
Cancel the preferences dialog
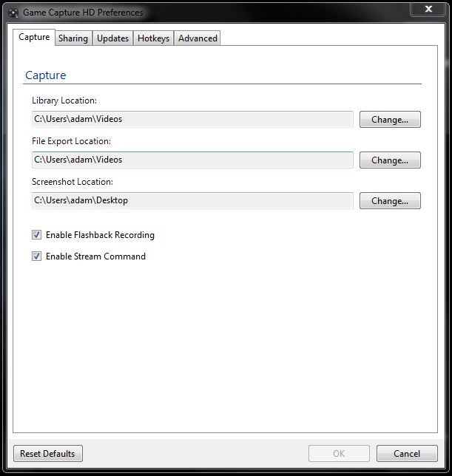pyautogui.click(x=407, y=453)
